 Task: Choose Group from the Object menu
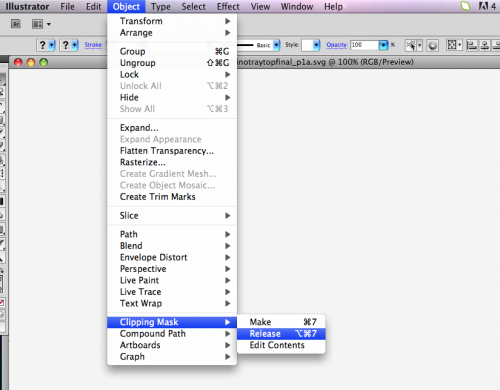pyautogui.click(x=172, y=51)
